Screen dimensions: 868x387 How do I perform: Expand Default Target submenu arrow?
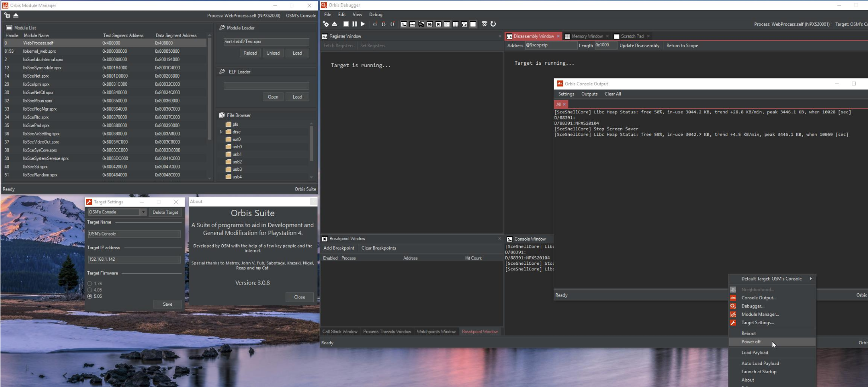click(x=811, y=279)
